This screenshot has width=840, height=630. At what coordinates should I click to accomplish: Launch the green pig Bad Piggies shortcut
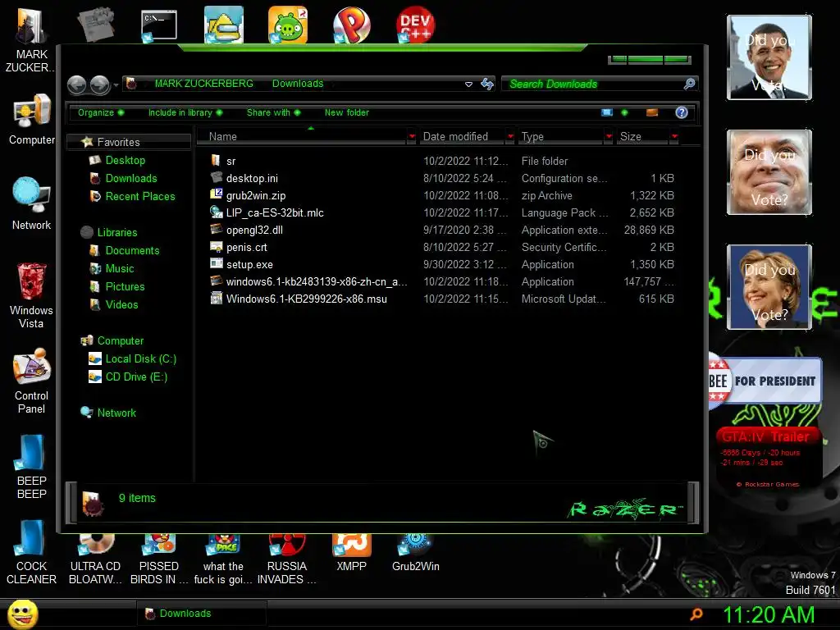pyautogui.click(x=288, y=25)
